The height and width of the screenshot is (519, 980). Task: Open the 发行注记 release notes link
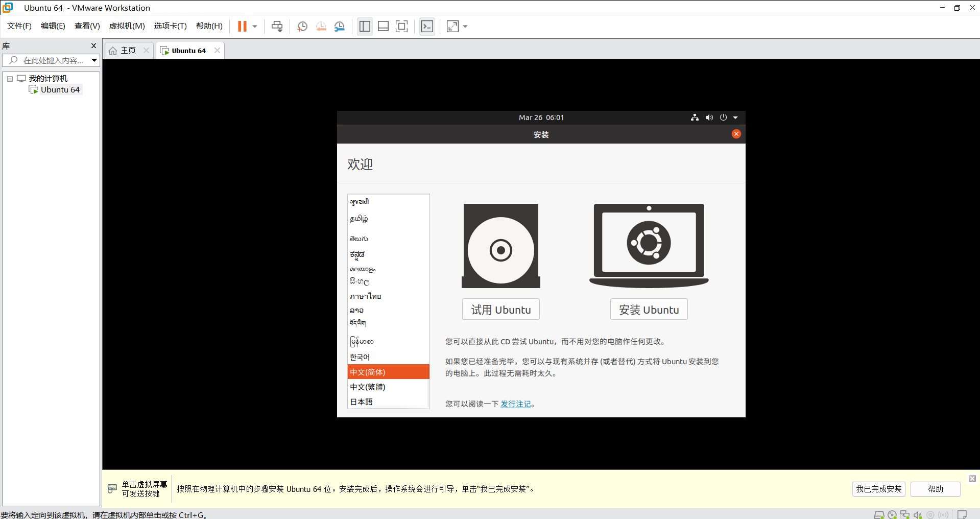516,404
